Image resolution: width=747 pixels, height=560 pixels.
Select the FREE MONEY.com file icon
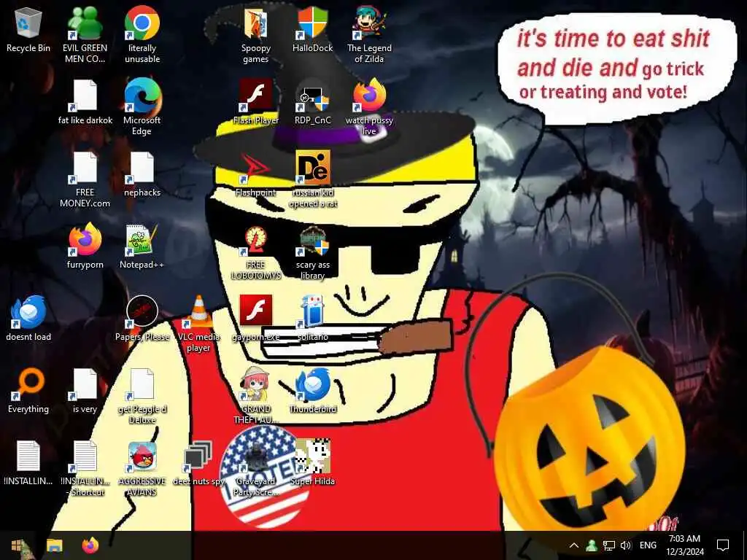85,180
